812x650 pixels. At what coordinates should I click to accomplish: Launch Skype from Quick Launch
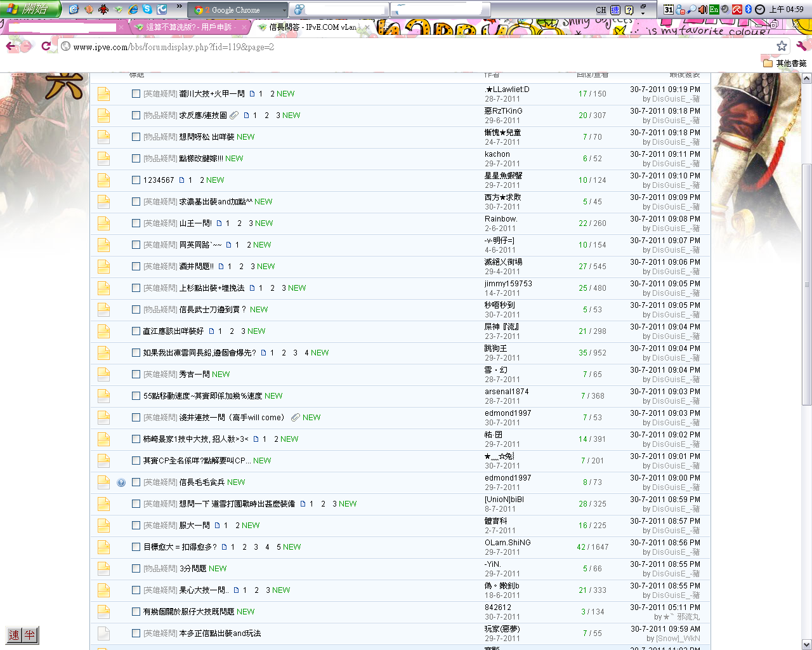pos(147,10)
